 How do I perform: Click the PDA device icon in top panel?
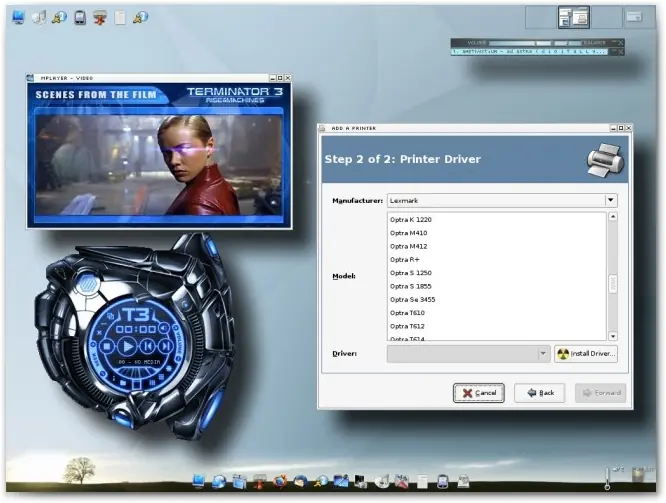[80, 17]
